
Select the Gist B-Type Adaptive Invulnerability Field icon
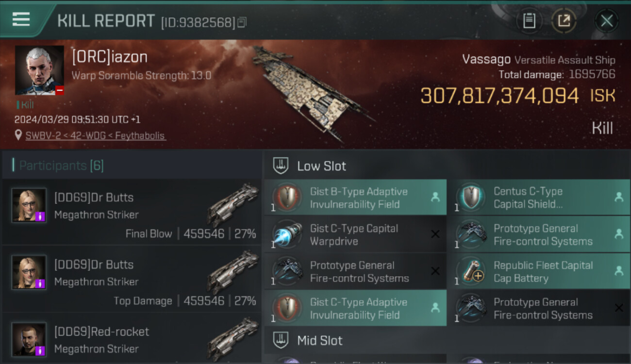tap(287, 198)
